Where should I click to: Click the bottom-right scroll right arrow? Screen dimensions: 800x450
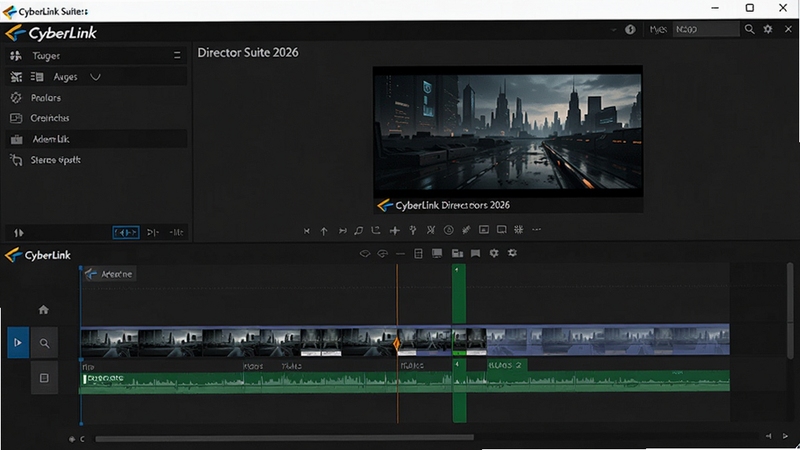click(785, 436)
